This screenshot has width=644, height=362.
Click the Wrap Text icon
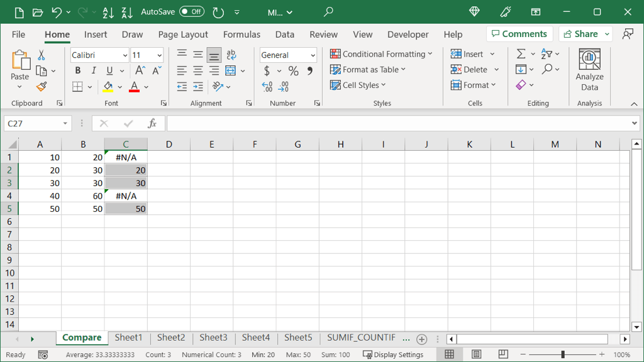pyautogui.click(x=231, y=55)
